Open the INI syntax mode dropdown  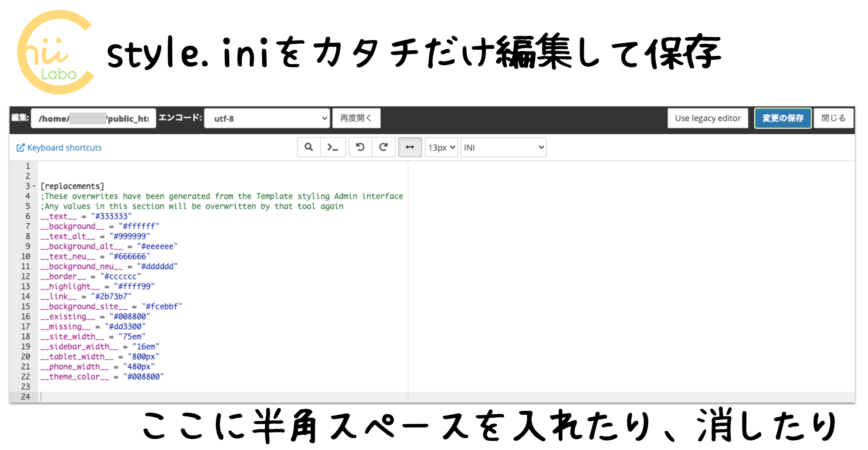pos(503,147)
